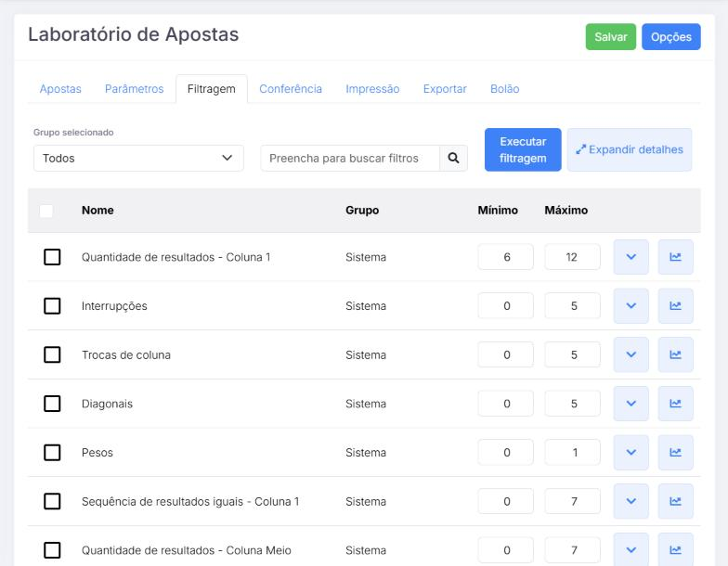Image resolution: width=728 pixels, height=566 pixels.
Task: Click the Laboratório de Apostas title
Action: click(134, 35)
